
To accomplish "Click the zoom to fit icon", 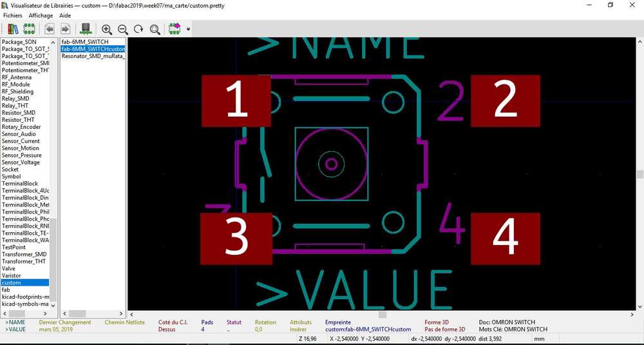I will click(x=155, y=29).
